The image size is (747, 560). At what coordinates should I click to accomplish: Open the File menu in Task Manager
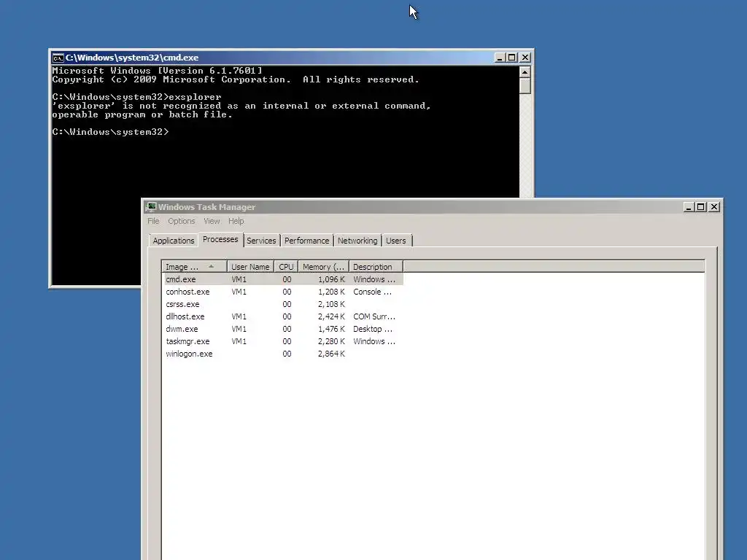153,221
